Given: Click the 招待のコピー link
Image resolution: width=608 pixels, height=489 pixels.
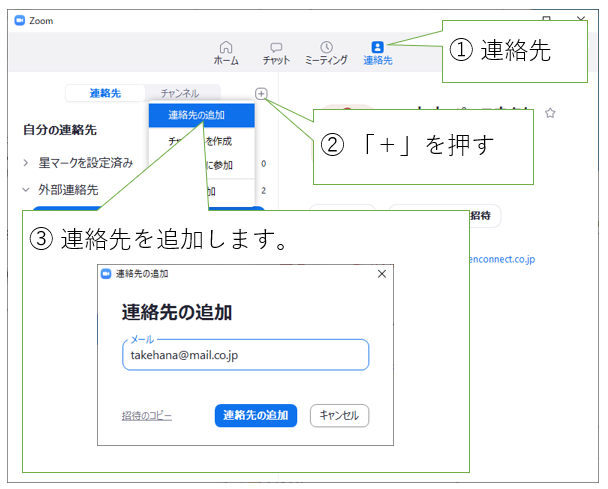Looking at the screenshot, I should click(x=147, y=415).
